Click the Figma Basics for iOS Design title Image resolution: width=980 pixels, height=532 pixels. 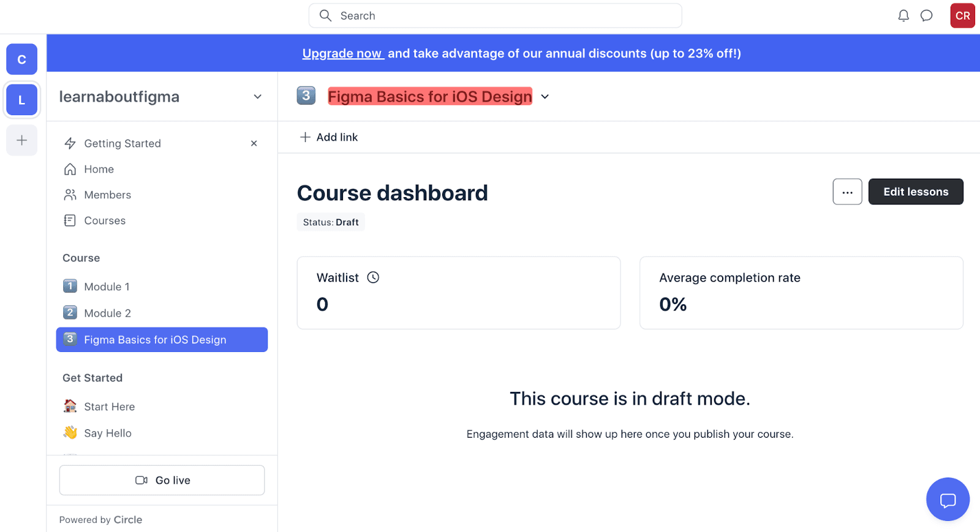(x=430, y=97)
